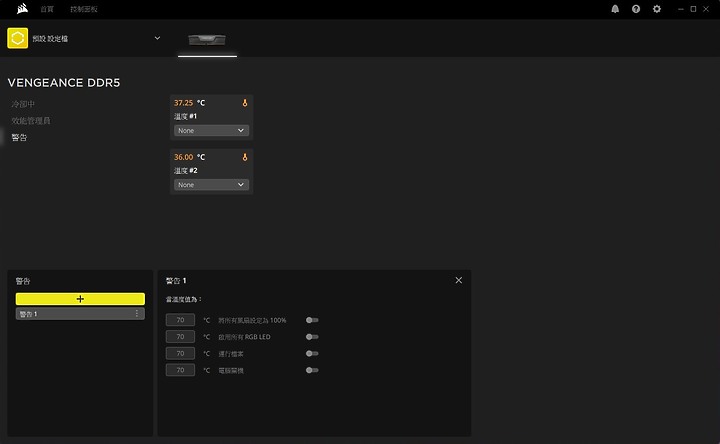Toggle enable all RGB LED switch
Image resolution: width=720 pixels, height=444 pixels.
312,337
